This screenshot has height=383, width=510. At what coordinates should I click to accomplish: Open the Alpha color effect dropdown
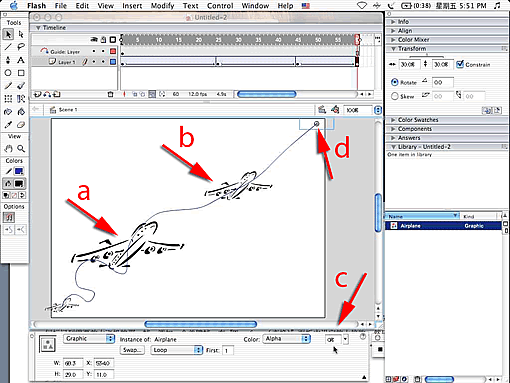(x=287, y=339)
